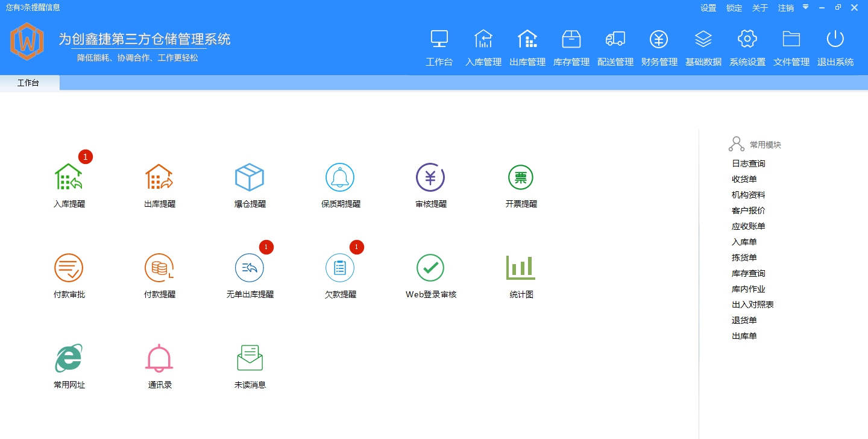Expand the dropdown arrow next to 注销

tap(805, 7)
